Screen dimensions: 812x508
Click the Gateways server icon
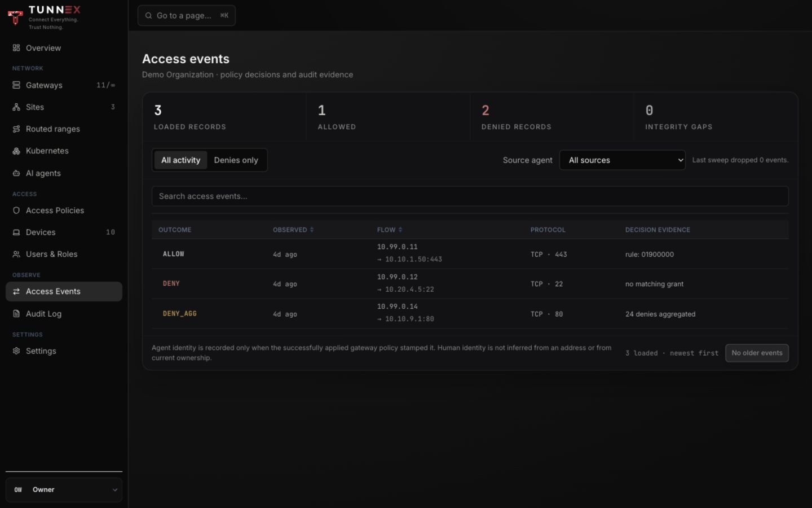pyautogui.click(x=16, y=85)
